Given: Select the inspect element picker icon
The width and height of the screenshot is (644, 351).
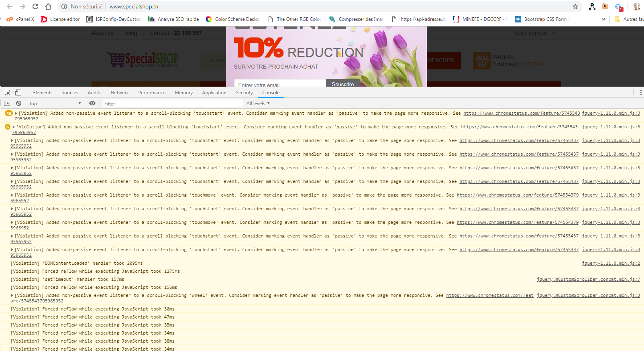Looking at the screenshot, I should click(7, 93).
